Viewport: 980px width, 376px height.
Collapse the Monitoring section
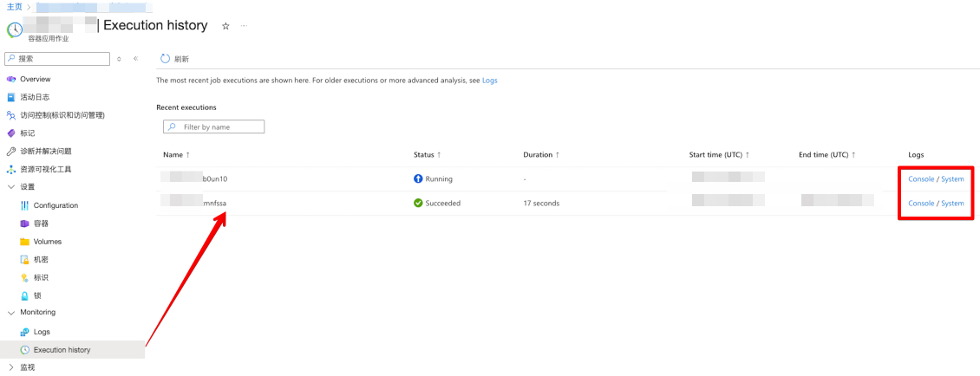tap(11, 312)
